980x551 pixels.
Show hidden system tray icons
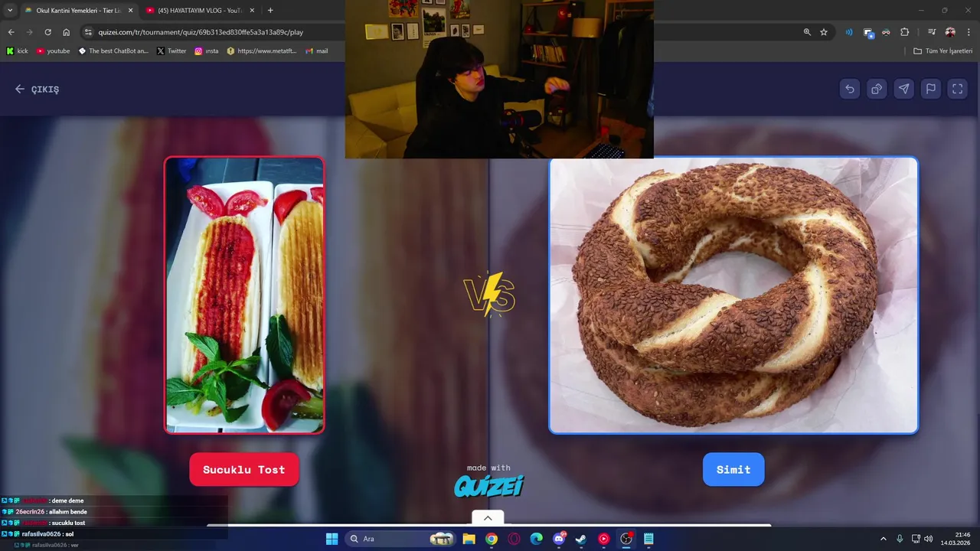pyautogui.click(x=883, y=539)
